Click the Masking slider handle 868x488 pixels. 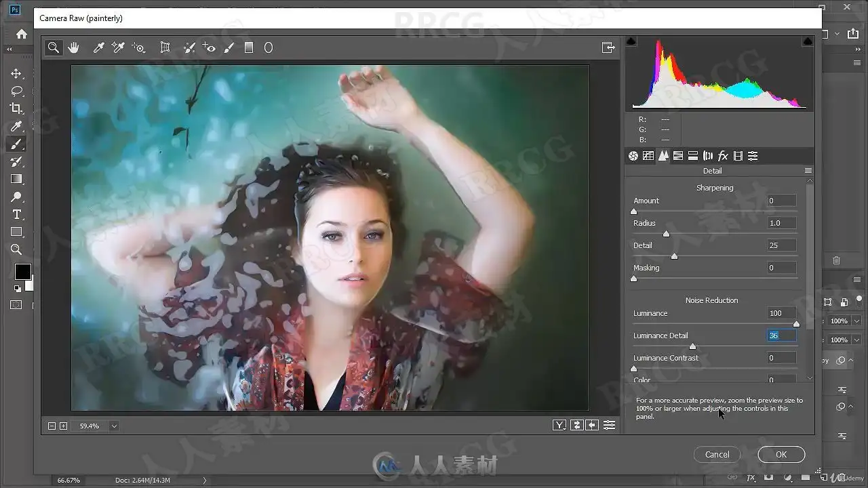coord(634,279)
